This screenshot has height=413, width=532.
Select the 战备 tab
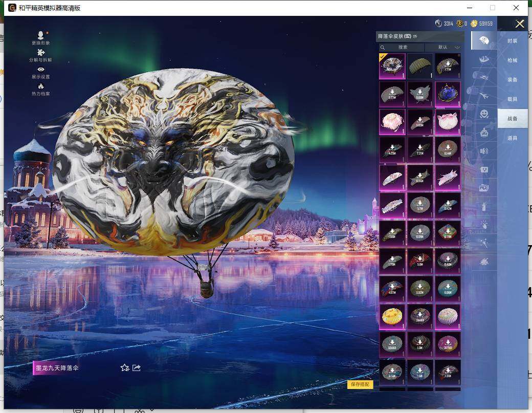[x=513, y=118]
